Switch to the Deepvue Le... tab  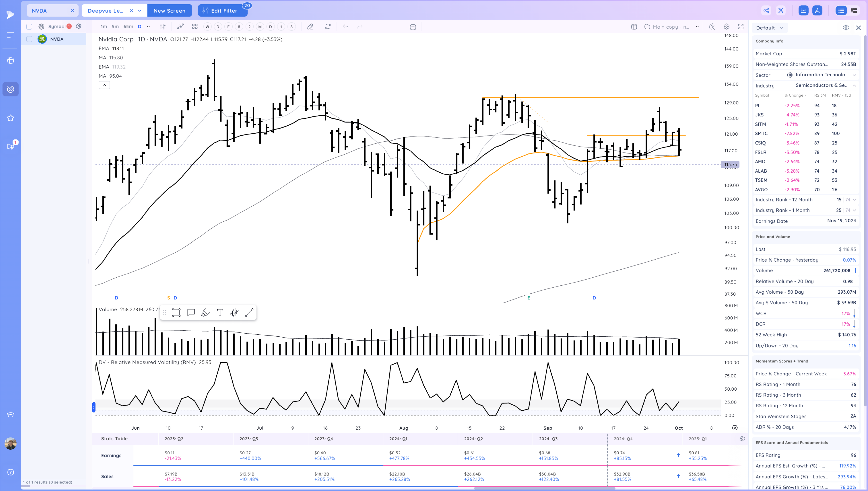click(106, 10)
